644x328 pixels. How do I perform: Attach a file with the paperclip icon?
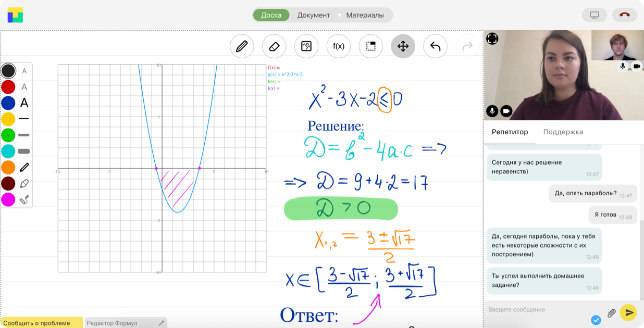point(612,313)
